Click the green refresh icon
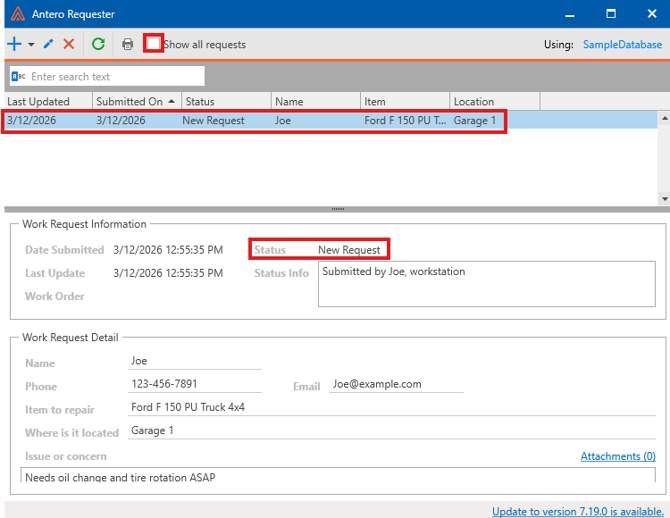The width and height of the screenshot is (670, 518). point(98,44)
